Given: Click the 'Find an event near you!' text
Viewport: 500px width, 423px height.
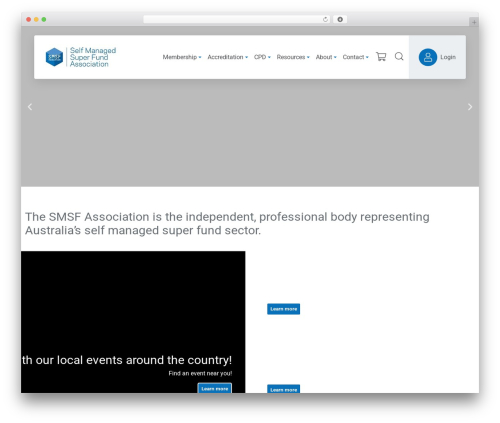Looking at the screenshot, I should 200,373.
